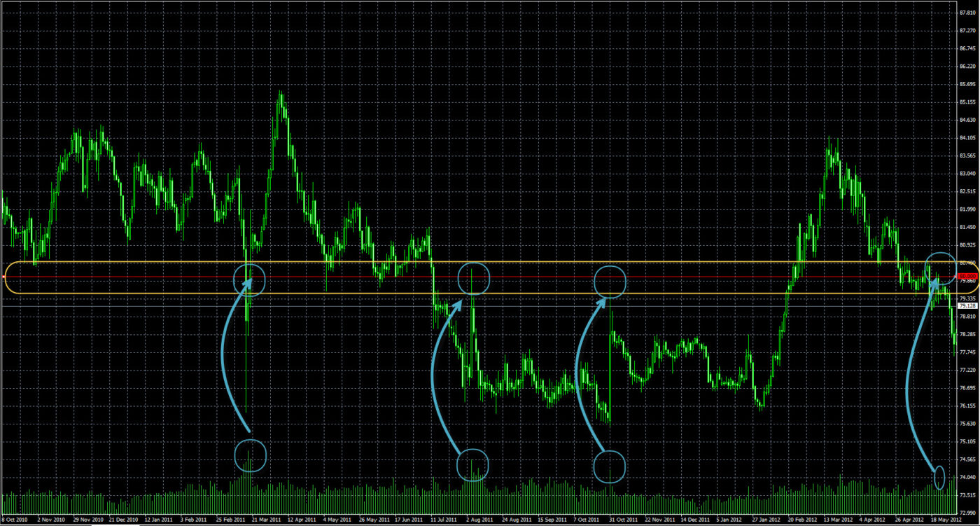Click the 12 Apr 2011 date label
Image resolution: width=980 pixels, height=526 pixels.
pos(303,520)
